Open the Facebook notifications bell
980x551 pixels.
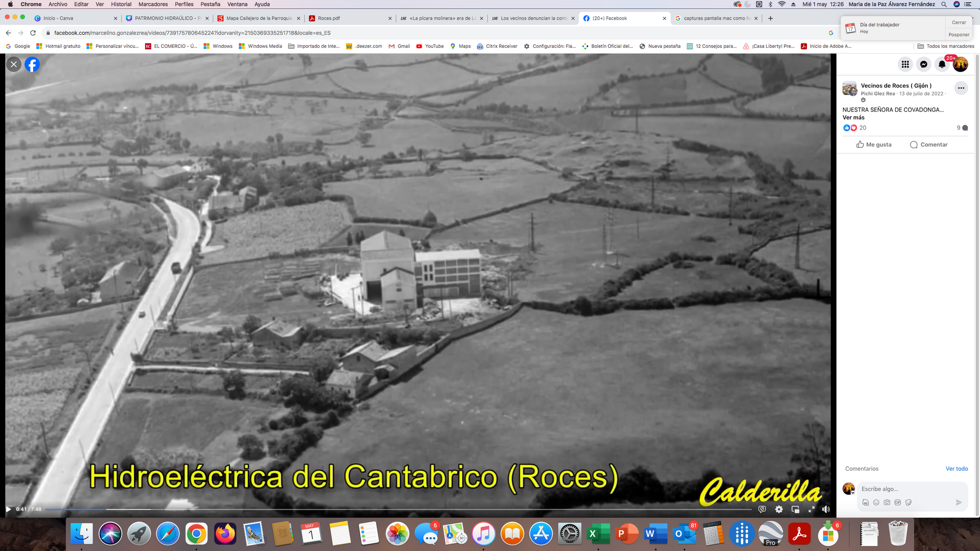(x=942, y=65)
